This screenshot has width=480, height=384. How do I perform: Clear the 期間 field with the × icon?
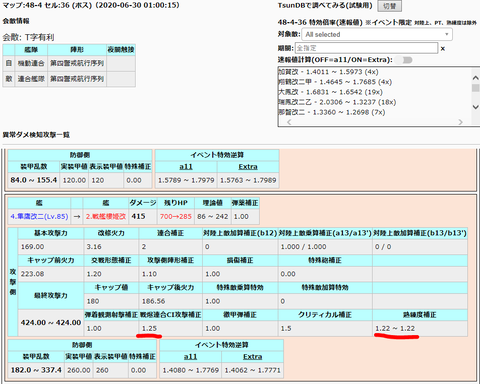443,49
